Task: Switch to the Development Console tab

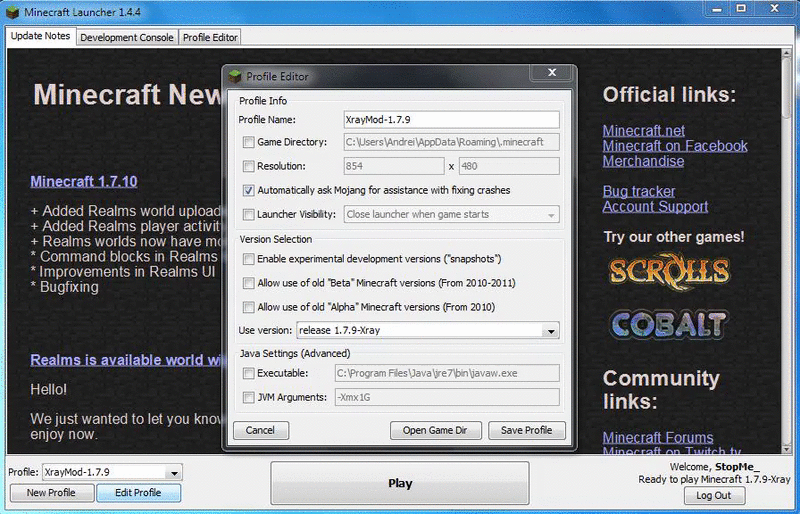Action: tap(127, 38)
